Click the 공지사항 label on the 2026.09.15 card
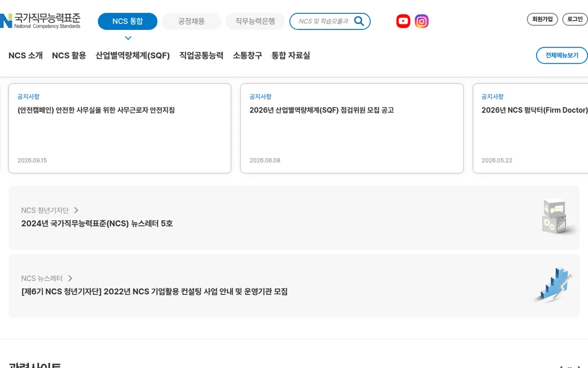This screenshot has width=588, height=368. point(28,97)
